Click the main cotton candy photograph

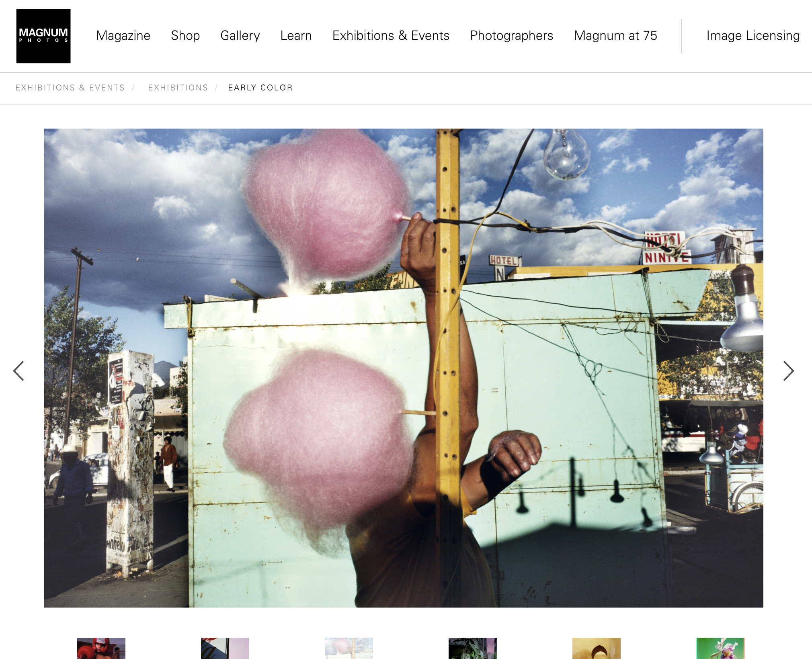point(403,368)
